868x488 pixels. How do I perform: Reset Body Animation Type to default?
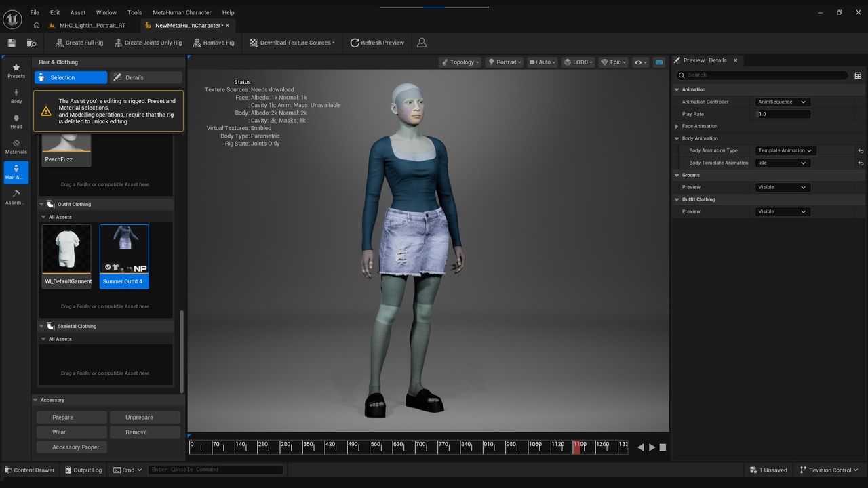(861, 151)
